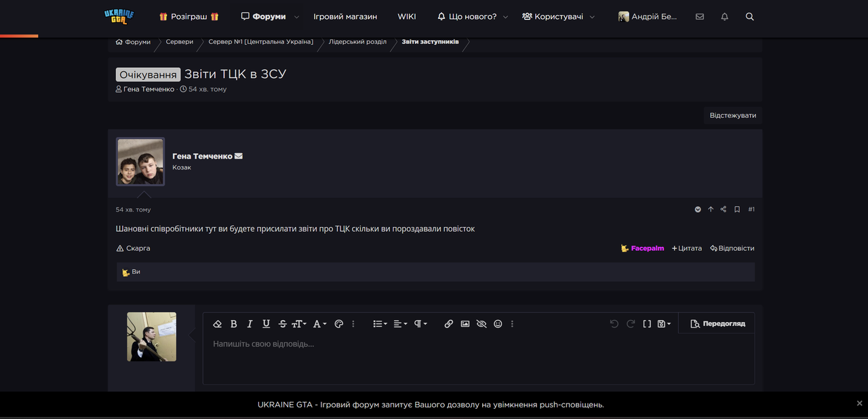The width and height of the screenshot is (868, 419).
Task: Open the Розіграш menu item
Action: 189,16
